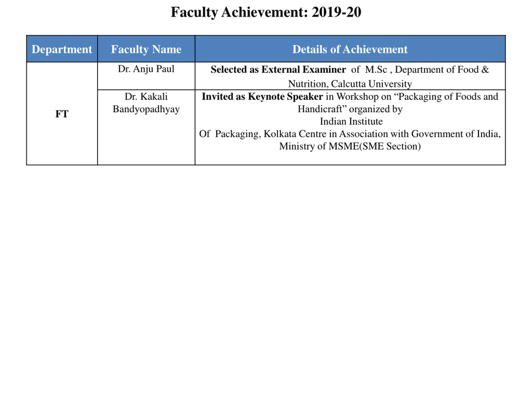Image resolution: width=532 pixels, height=399 pixels.
Task: Select the 'Department' column header
Action: 62,49
